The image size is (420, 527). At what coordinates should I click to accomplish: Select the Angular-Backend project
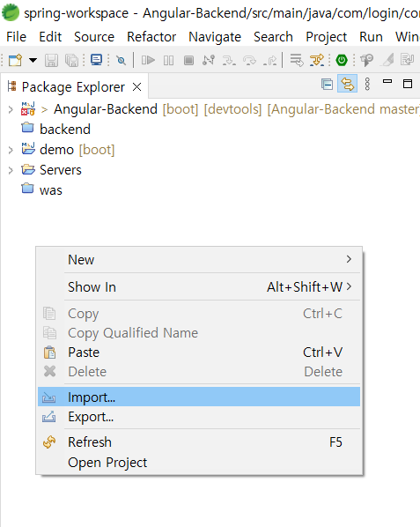[x=106, y=109]
